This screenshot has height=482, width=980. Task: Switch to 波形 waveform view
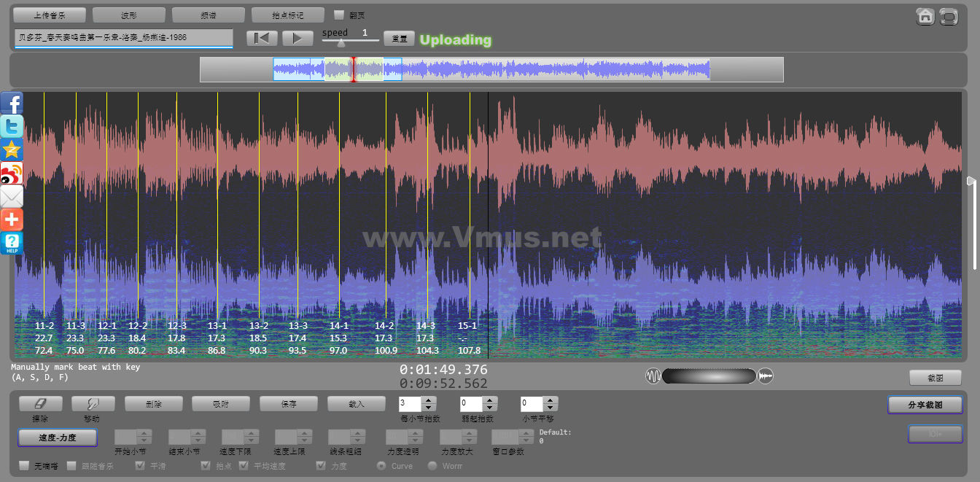tap(129, 15)
